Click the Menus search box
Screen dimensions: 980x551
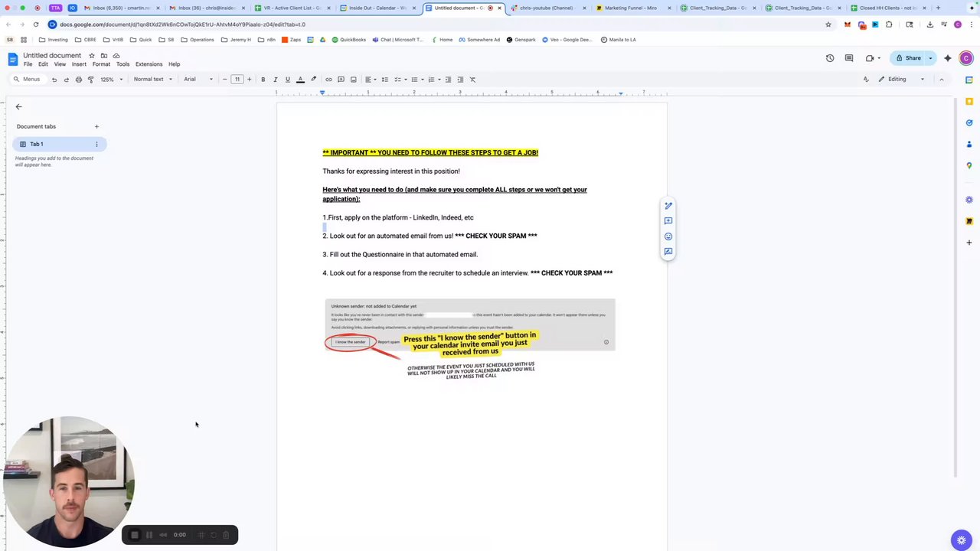[x=27, y=80]
